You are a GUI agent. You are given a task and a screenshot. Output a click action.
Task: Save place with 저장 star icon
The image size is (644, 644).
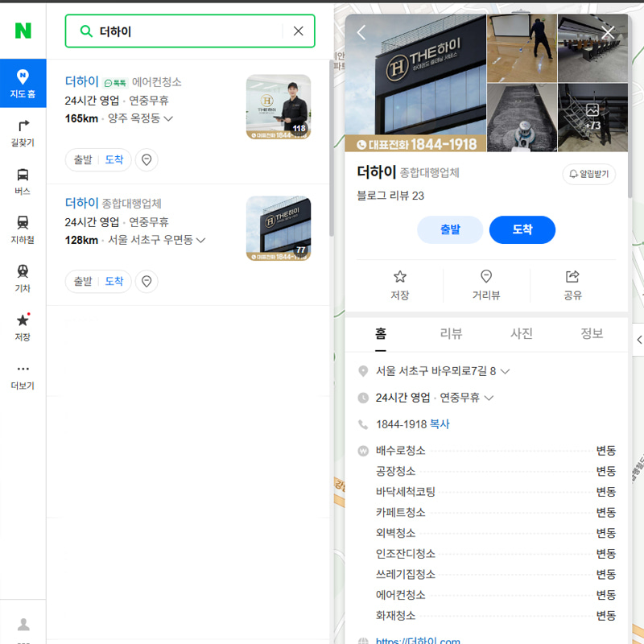coord(400,285)
